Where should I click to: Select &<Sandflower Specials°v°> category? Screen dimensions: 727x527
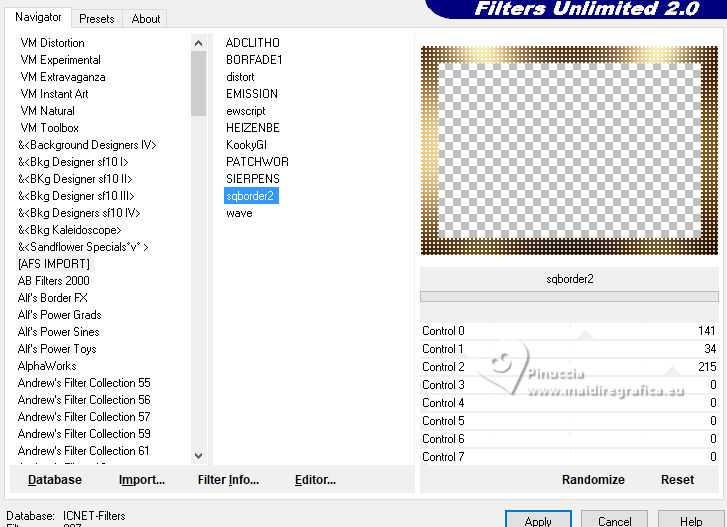coord(83,247)
